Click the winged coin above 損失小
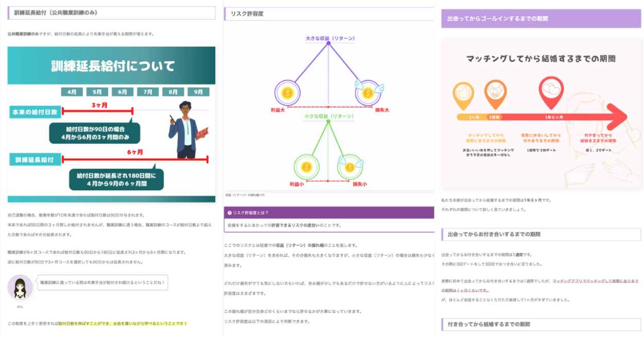Image resolution: width=644 pixels, height=337 pixels. click(x=350, y=166)
